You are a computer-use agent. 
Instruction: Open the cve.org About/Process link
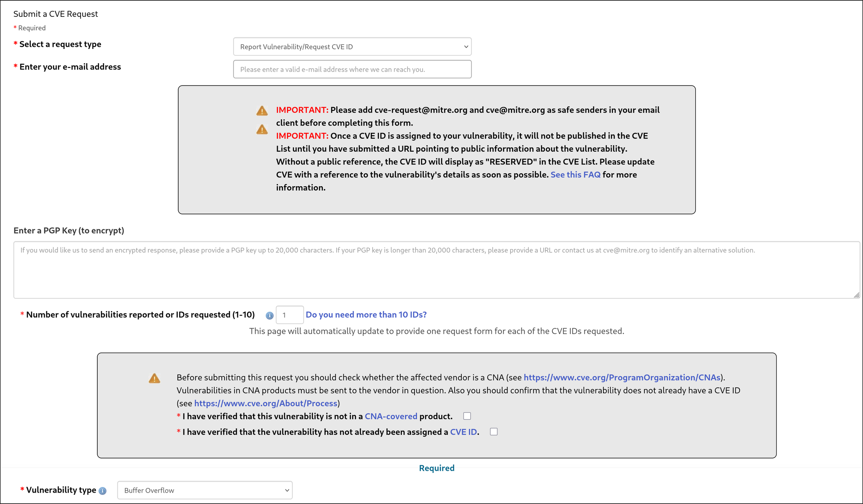[x=266, y=403]
